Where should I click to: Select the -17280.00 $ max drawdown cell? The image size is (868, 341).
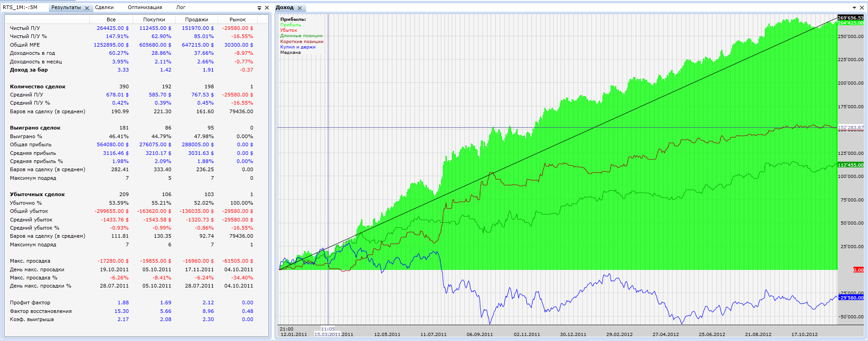pyautogui.click(x=113, y=261)
